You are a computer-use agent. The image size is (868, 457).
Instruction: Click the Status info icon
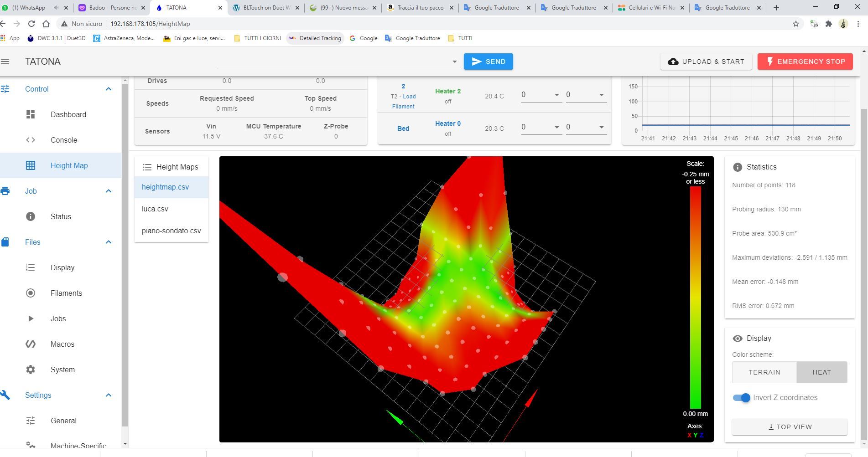pyautogui.click(x=31, y=216)
